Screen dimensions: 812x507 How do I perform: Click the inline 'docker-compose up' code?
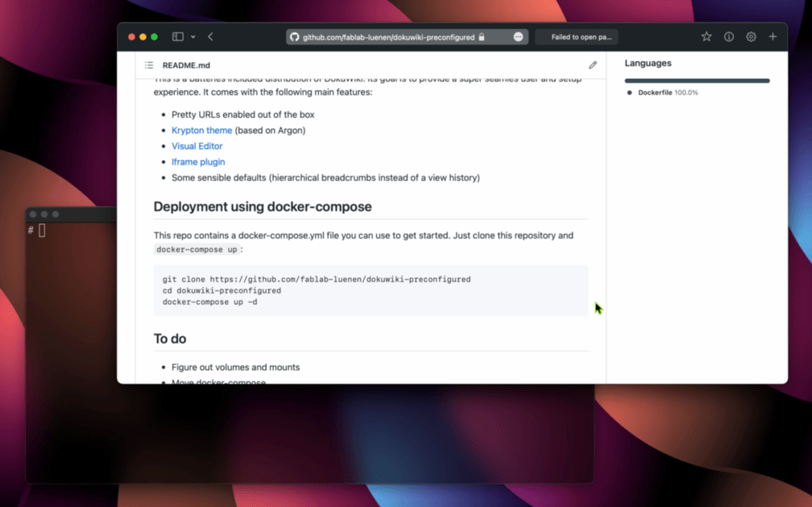pos(197,249)
